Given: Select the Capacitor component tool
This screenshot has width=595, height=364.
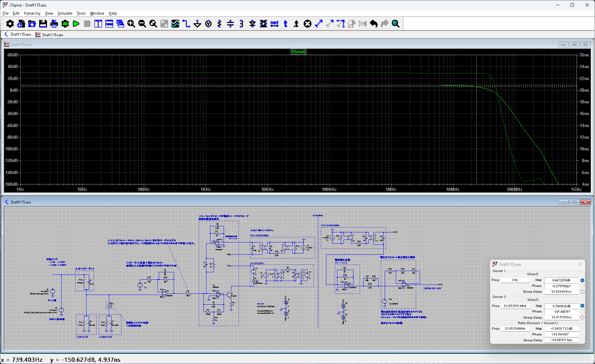Looking at the screenshot, I should click(230, 24).
